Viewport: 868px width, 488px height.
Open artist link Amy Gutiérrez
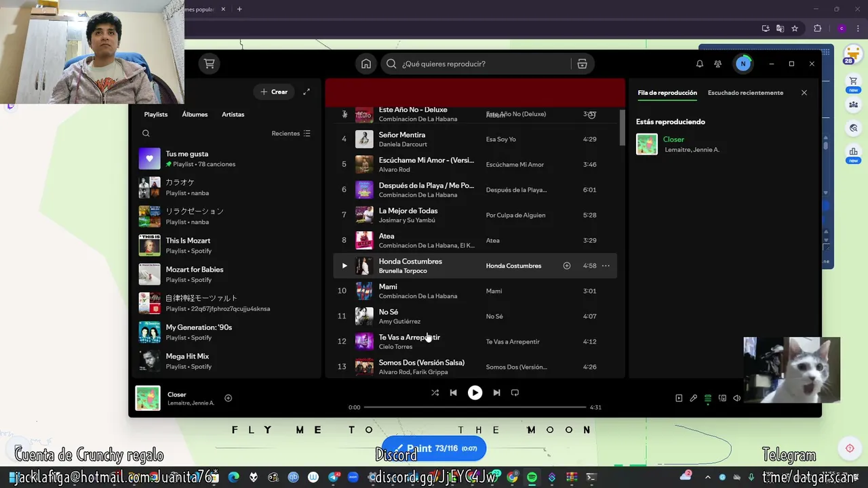(x=399, y=321)
